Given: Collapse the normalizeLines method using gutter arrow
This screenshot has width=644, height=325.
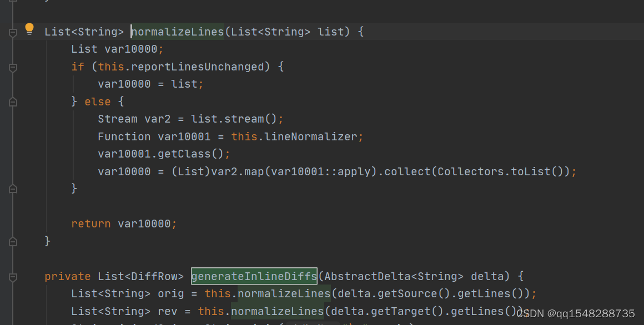Looking at the screenshot, I should (x=12, y=33).
